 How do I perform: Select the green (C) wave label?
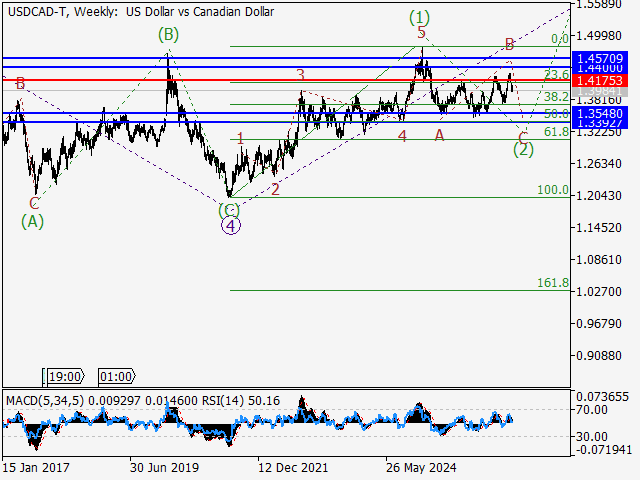click(229, 210)
